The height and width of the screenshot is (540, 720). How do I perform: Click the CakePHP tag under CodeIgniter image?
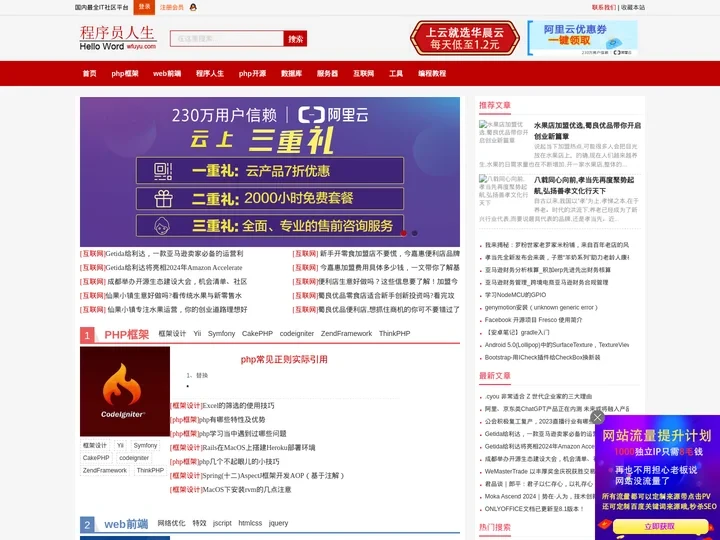tap(96, 458)
